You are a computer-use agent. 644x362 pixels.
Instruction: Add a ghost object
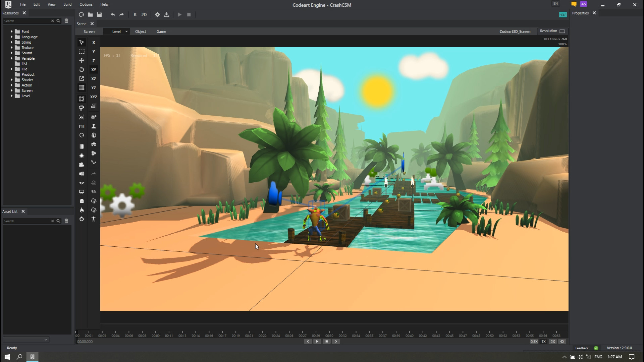click(x=82, y=201)
